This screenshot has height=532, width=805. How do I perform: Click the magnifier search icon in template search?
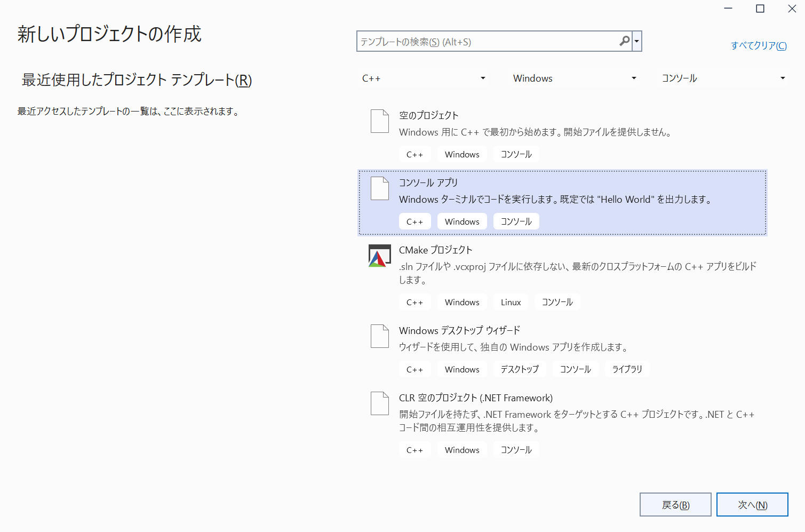pos(624,41)
